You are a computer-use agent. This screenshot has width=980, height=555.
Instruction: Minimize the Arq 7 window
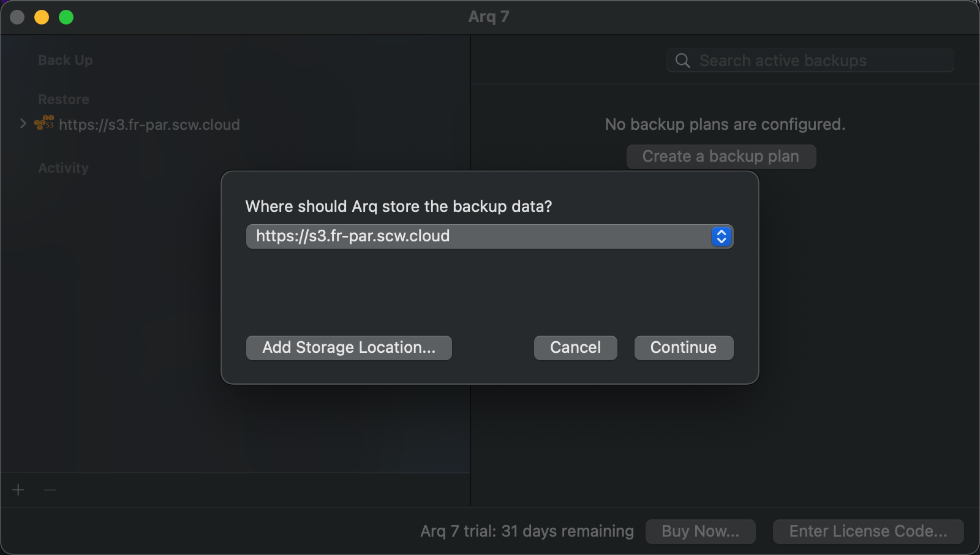pyautogui.click(x=42, y=17)
